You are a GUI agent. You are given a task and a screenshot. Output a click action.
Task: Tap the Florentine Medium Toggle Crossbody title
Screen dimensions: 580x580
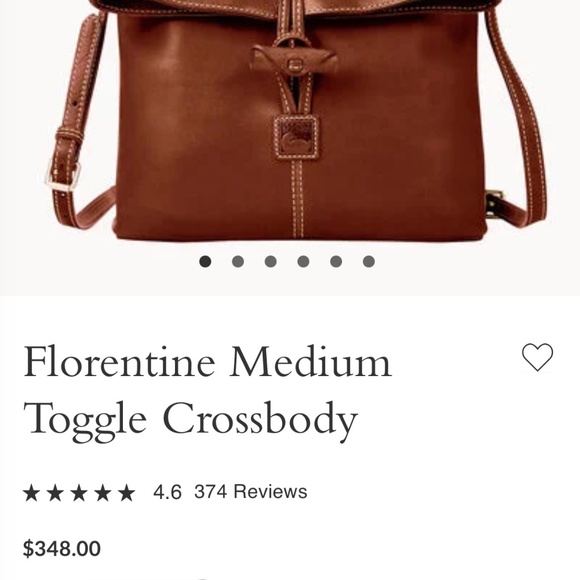[207, 392]
